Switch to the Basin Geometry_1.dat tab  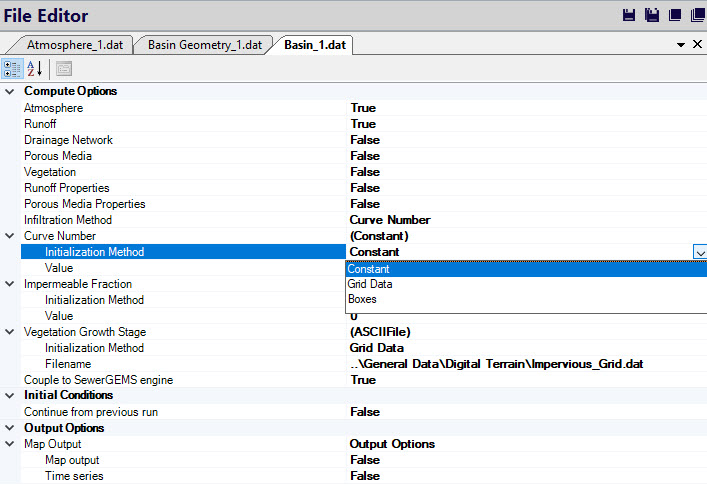pos(204,45)
